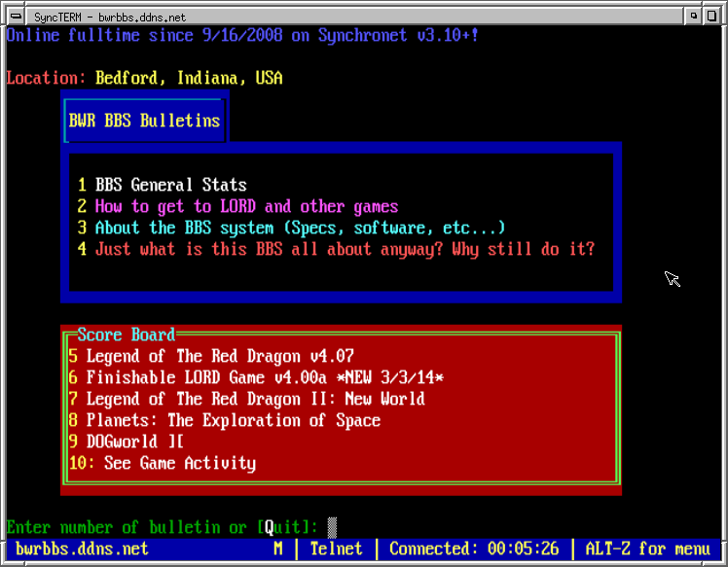
Task: Select See Game Activity entry
Action: (163, 463)
